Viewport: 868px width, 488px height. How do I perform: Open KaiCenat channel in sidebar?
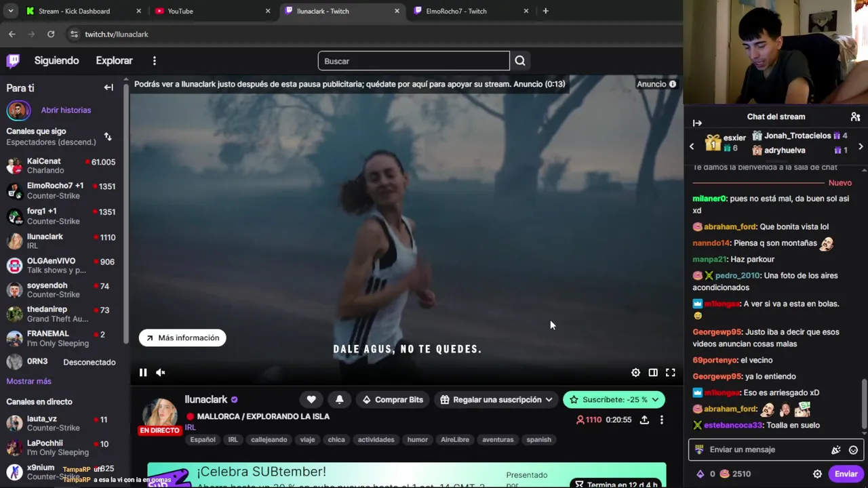(61, 166)
